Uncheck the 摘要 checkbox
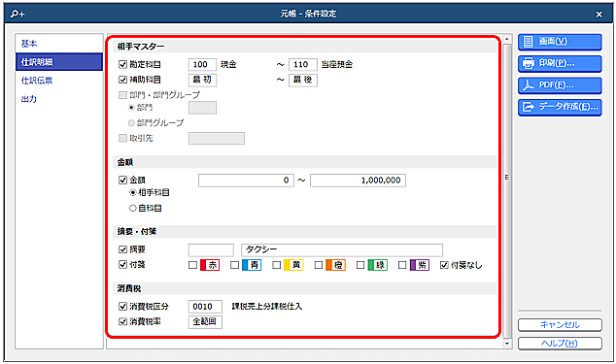 point(122,249)
